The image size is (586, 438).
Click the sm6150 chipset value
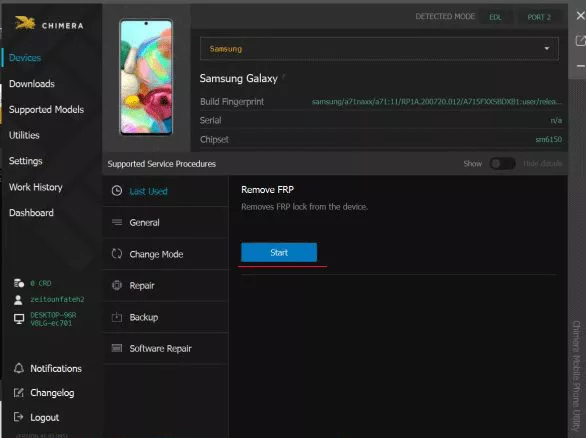click(x=549, y=139)
